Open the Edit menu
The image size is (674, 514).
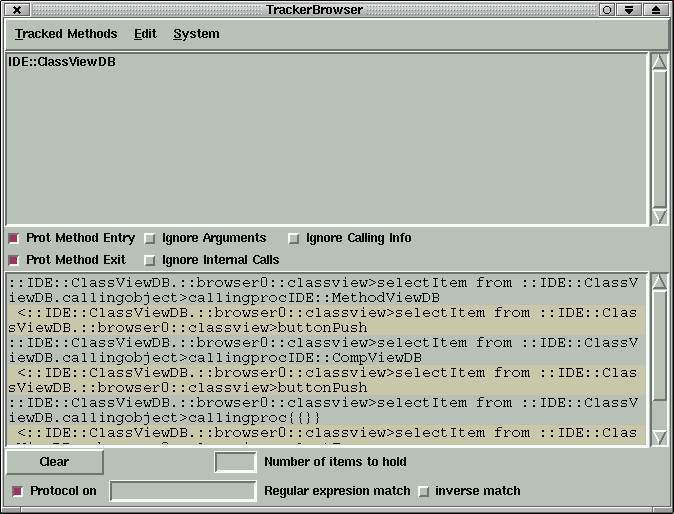[145, 34]
